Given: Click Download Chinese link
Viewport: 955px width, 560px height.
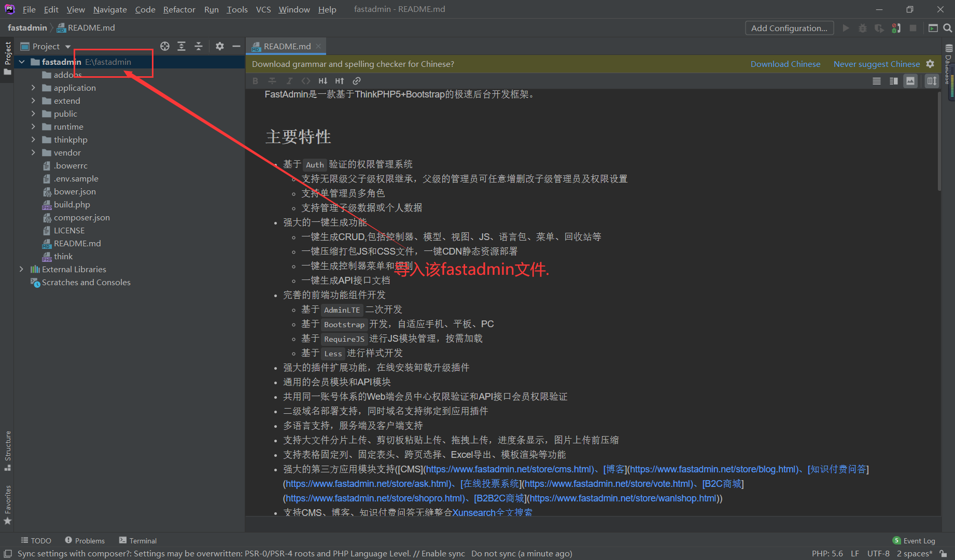Looking at the screenshot, I should (x=785, y=64).
